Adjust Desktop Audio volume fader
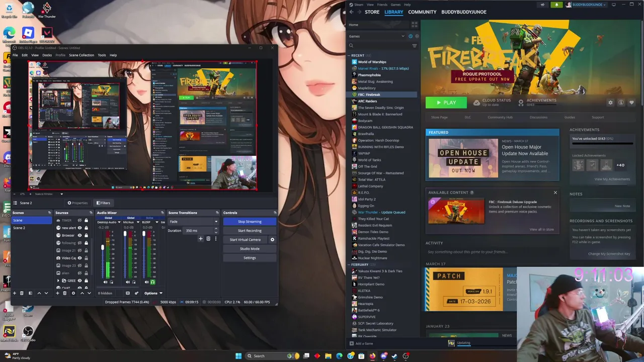 [x=103, y=247]
